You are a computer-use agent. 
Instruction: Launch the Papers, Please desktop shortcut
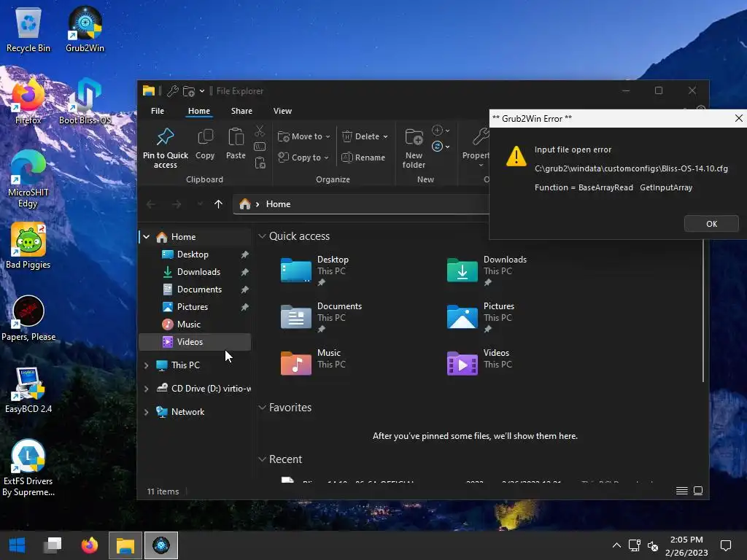coord(28,319)
